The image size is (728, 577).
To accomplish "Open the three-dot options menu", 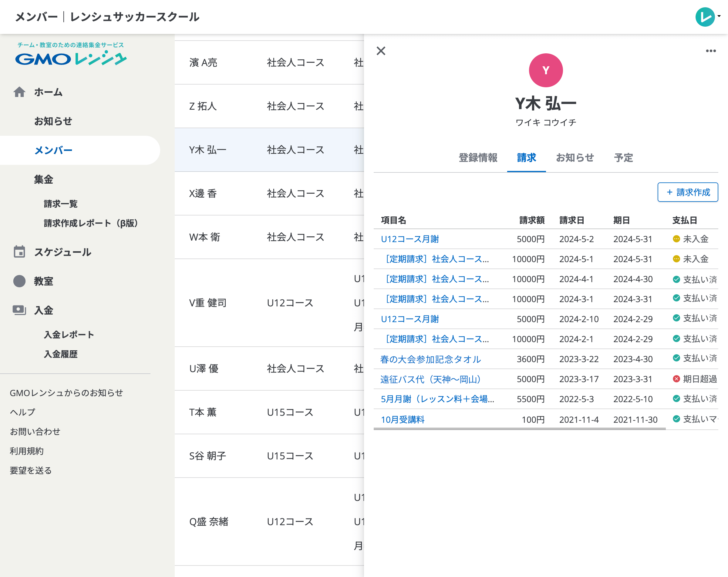I will (711, 51).
